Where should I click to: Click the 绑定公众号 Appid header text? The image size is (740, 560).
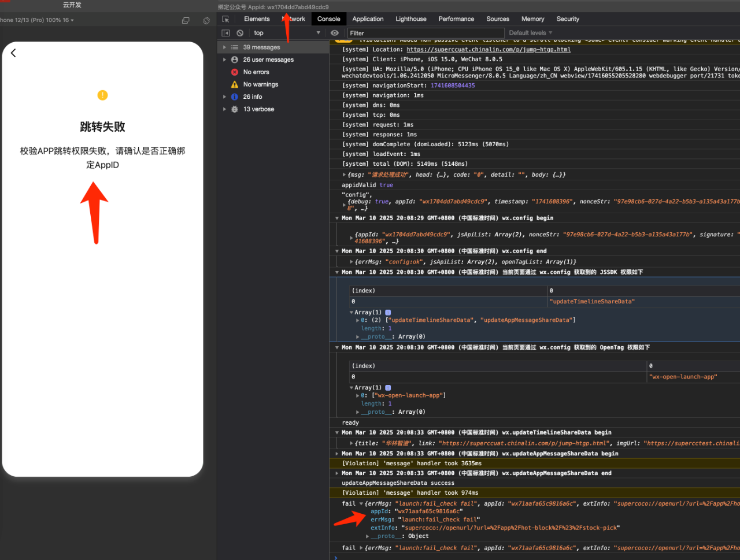(x=273, y=7)
